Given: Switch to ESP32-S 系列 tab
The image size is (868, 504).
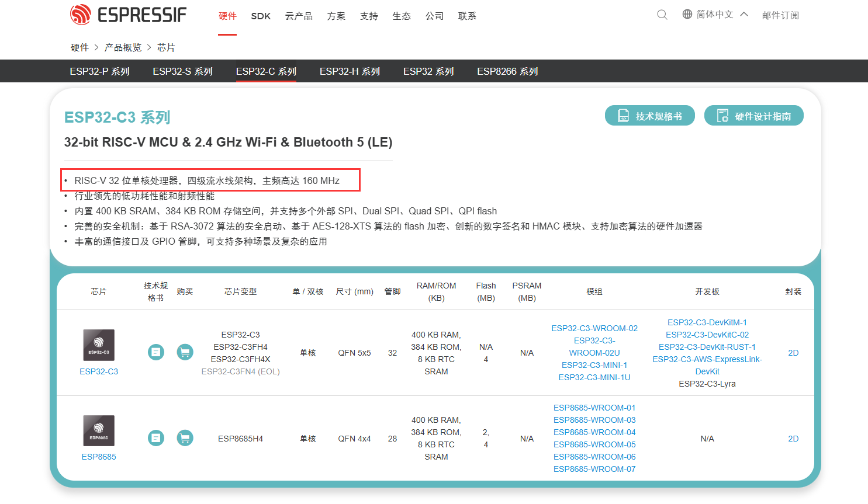Looking at the screenshot, I should click(x=183, y=71).
